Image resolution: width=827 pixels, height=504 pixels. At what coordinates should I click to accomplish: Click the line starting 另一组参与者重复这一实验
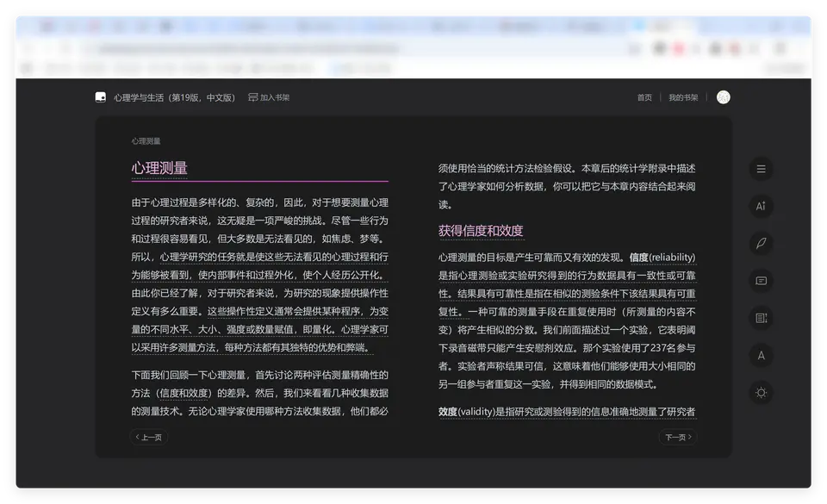coord(548,384)
